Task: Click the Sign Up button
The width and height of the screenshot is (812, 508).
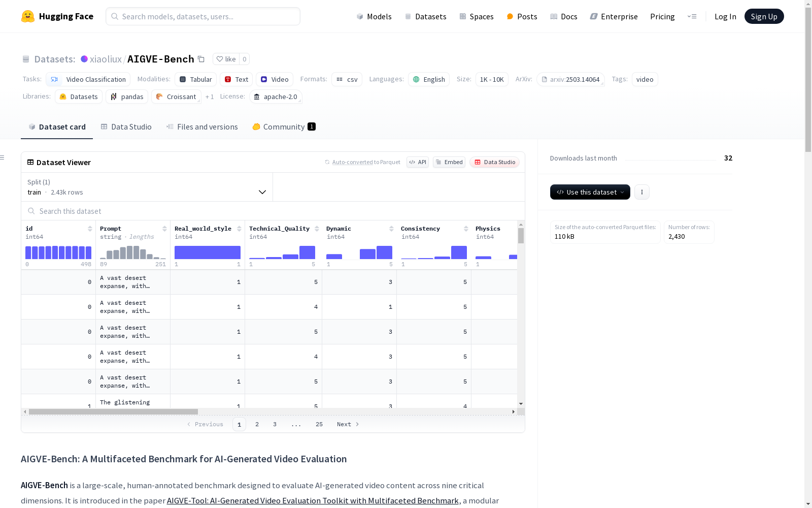Action: tap(764, 16)
